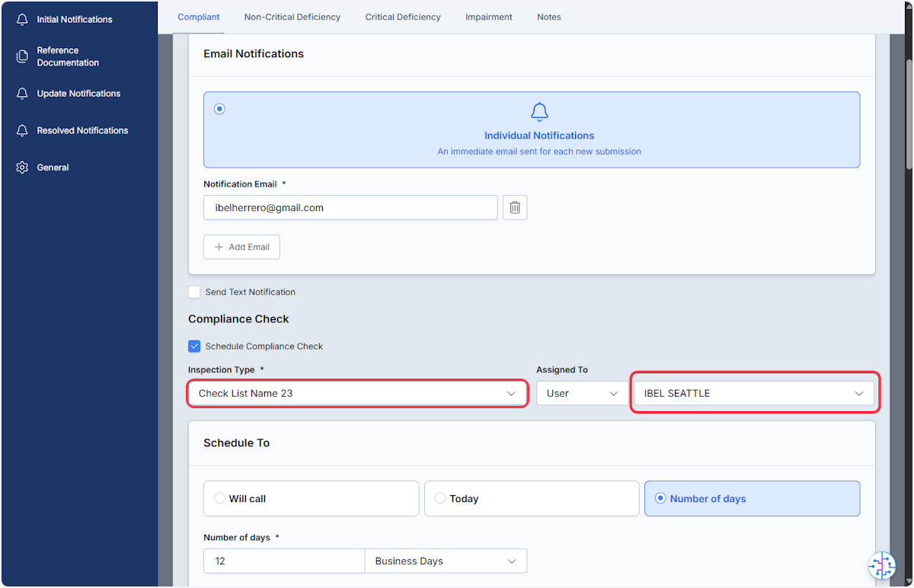Click the Add Email button
This screenshot has width=914, height=588.
pyautogui.click(x=241, y=247)
